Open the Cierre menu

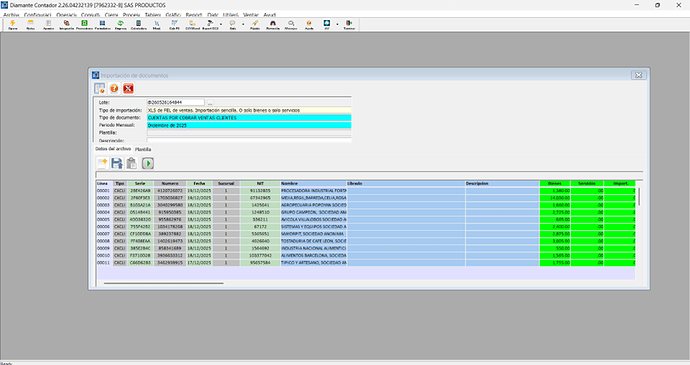click(x=111, y=15)
